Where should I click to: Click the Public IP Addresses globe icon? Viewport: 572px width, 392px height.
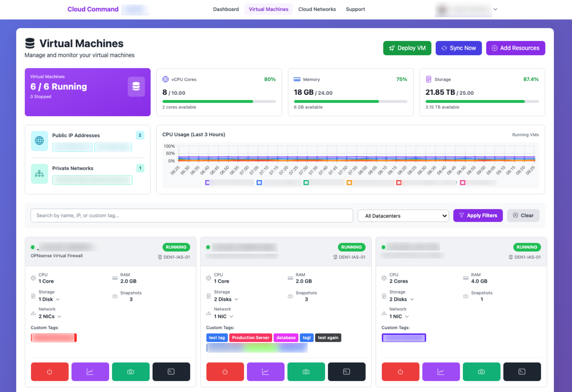(39, 141)
